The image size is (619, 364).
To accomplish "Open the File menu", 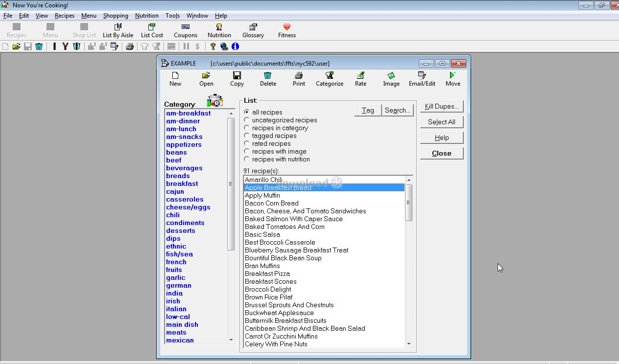I will click(8, 16).
